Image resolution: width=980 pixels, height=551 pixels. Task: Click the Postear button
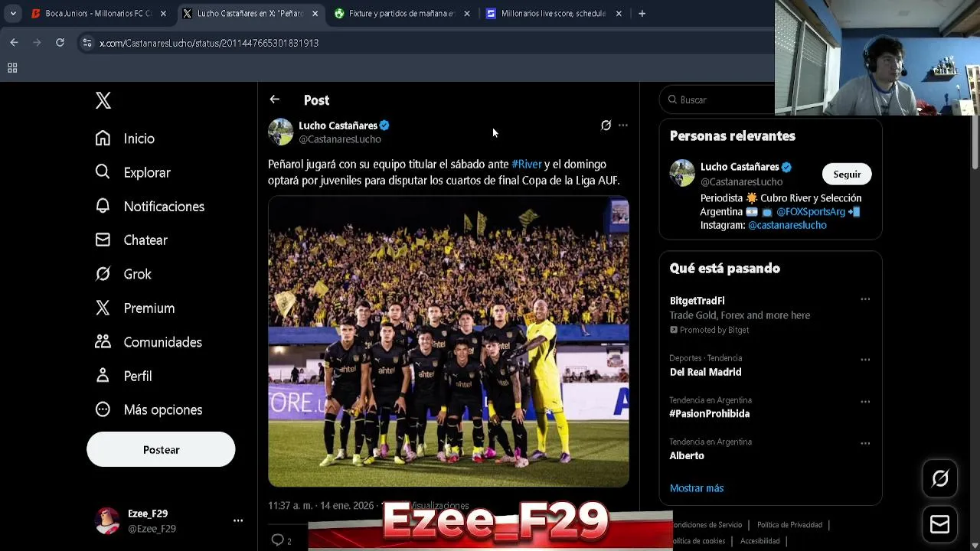point(161,449)
